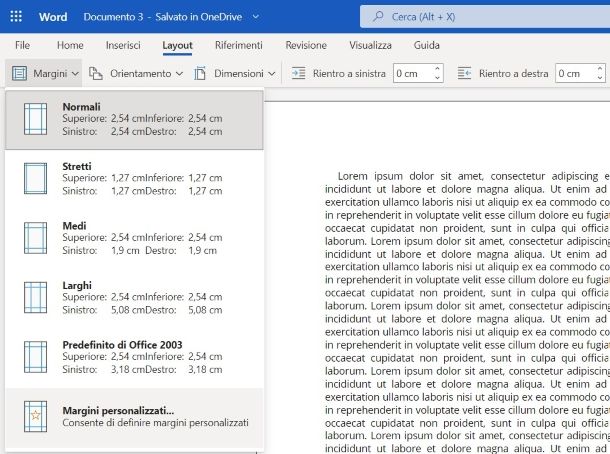Screen dimensions: 610x454
Task: Click the custom margins star icon
Action: [35, 416]
